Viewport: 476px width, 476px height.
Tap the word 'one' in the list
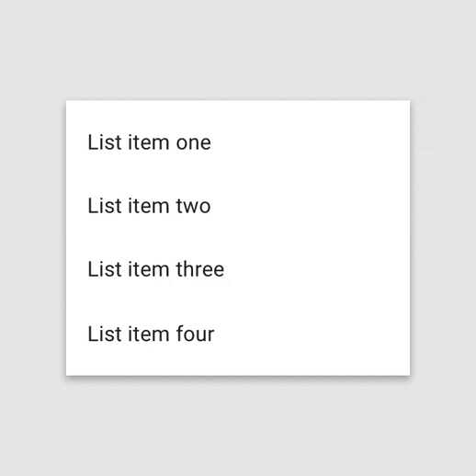pyautogui.click(x=193, y=143)
